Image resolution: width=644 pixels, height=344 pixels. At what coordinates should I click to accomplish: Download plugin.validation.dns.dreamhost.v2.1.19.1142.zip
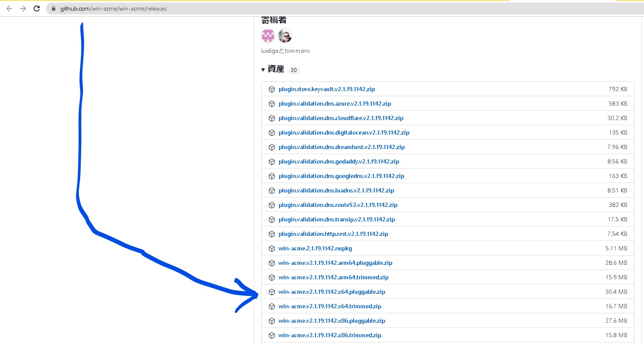[342, 147]
